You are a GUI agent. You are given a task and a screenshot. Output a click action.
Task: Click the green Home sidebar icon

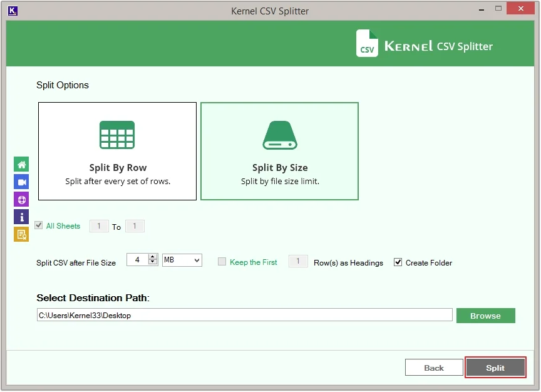pyautogui.click(x=21, y=165)
